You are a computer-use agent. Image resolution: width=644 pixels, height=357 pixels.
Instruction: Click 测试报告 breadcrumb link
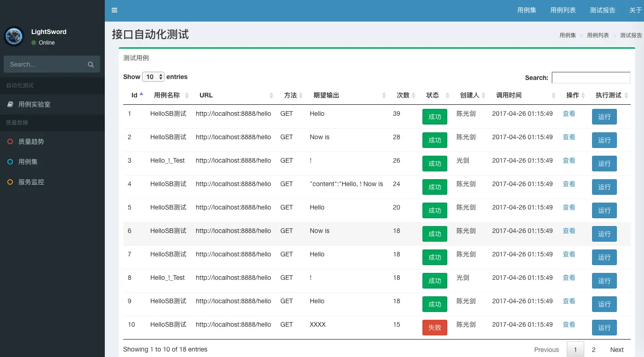click(x=631, y=35)
